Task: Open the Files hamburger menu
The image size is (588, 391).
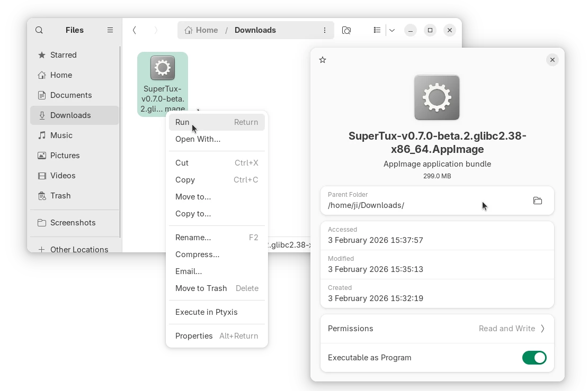Action: point(110,30)
